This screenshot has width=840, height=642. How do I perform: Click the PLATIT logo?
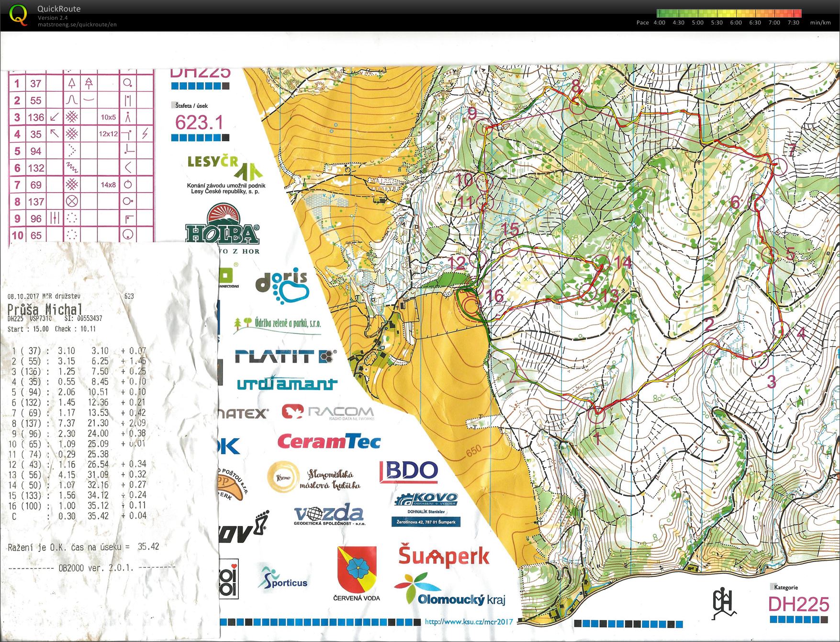pos(286,356)
